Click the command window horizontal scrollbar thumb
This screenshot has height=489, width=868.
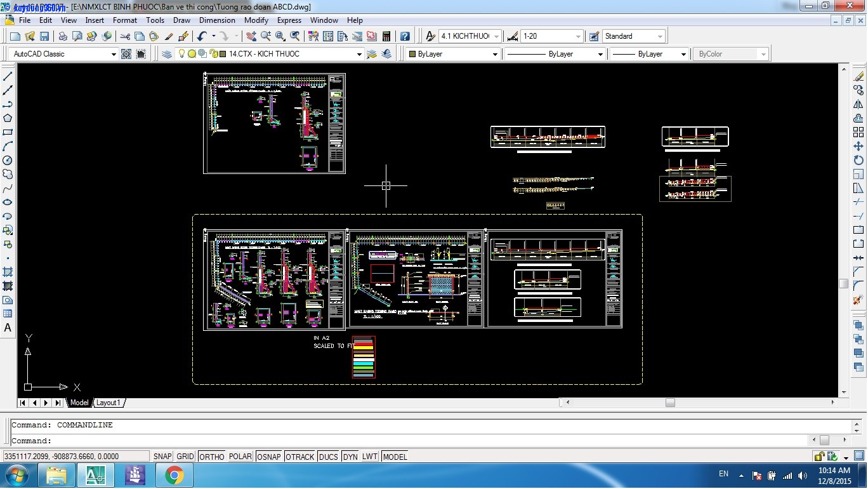click(x=824, y=440)
